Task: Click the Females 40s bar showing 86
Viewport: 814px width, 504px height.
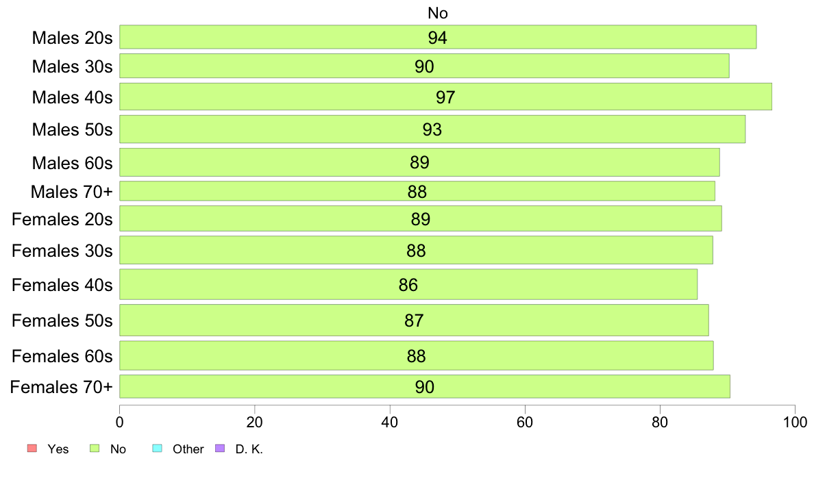Action: click(x=408, y=284)
